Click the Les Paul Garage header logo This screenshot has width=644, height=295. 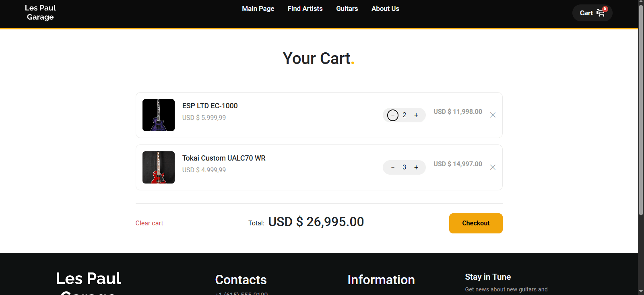click(40, 12)
